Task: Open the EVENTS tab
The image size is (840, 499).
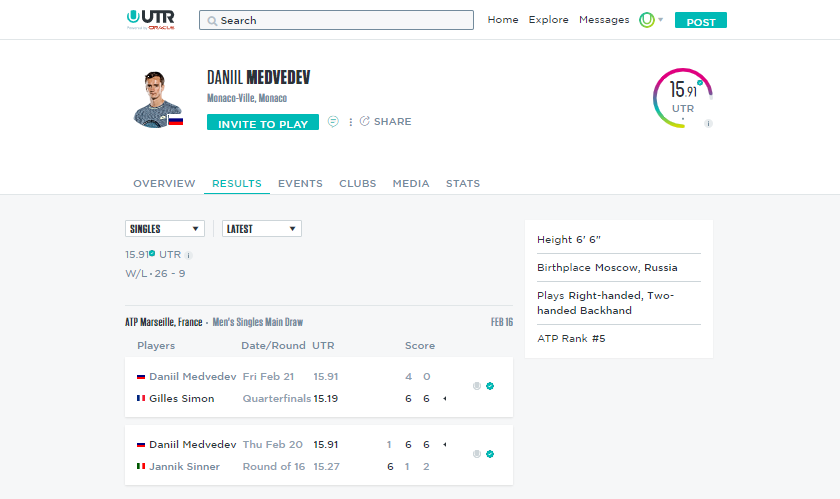Action: pyautogui.click(x=300, y=183)
